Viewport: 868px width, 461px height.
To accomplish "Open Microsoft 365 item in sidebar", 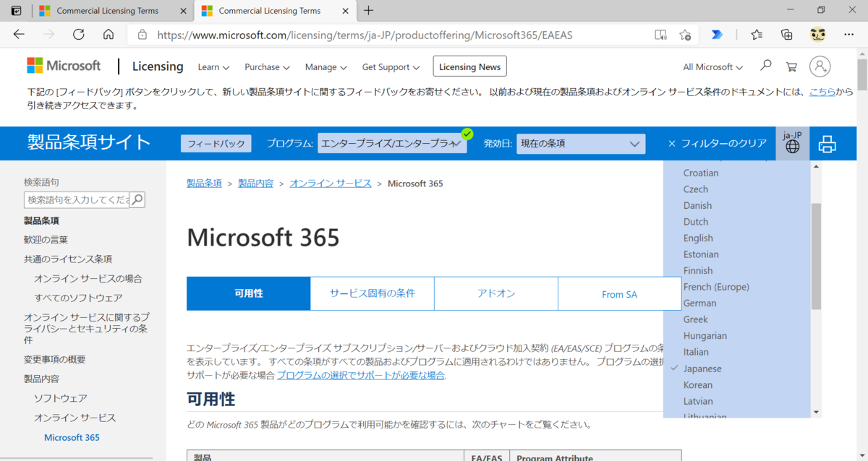I will pos(72,438).
